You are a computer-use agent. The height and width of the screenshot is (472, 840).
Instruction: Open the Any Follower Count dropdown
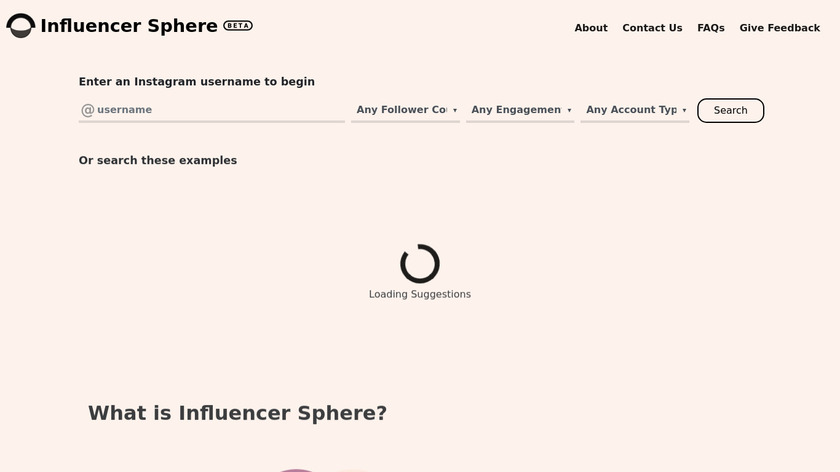[x=402, y=110]
